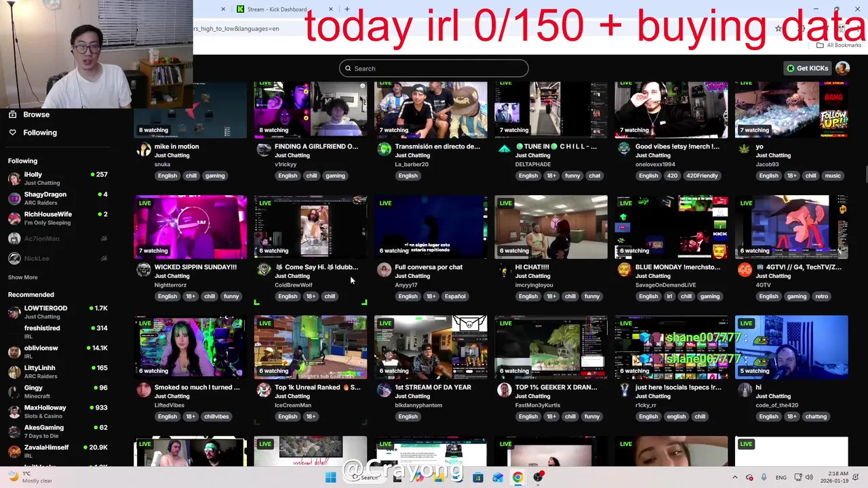868x488 pixels.
Task: Open AkesGaming channel in Recommended
Action: coord(58,431)
